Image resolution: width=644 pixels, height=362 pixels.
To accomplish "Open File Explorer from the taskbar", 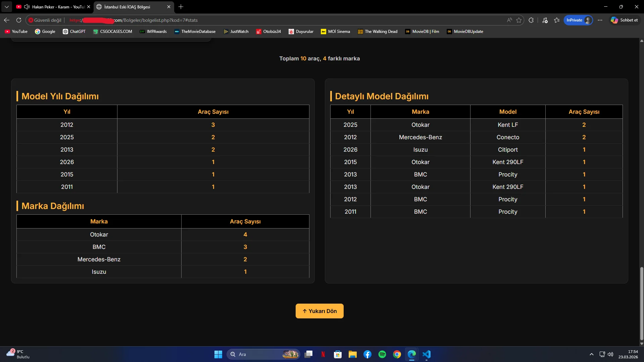I will 352,354.
